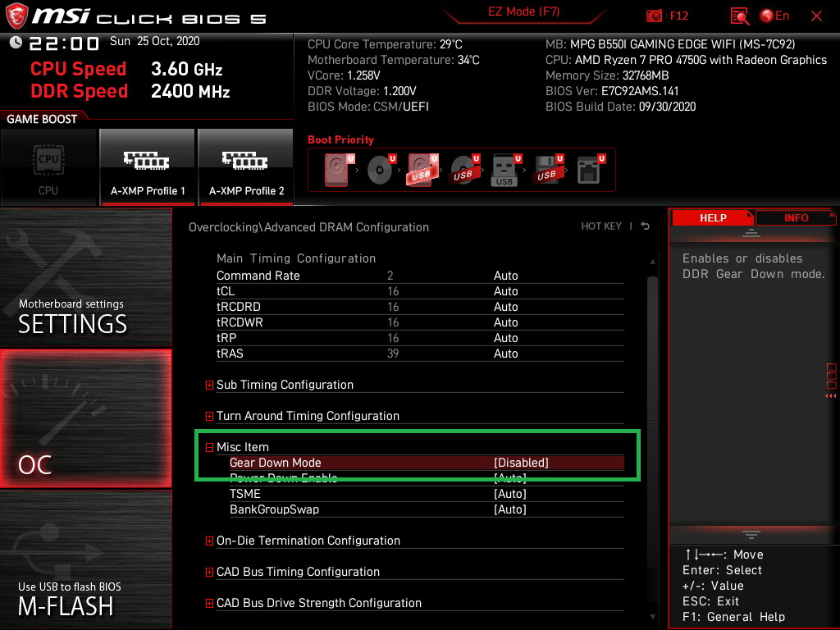This screenshot has height=630, width=840.
Task: Select the USB flash drive boot icon
Action: (504, 170)
